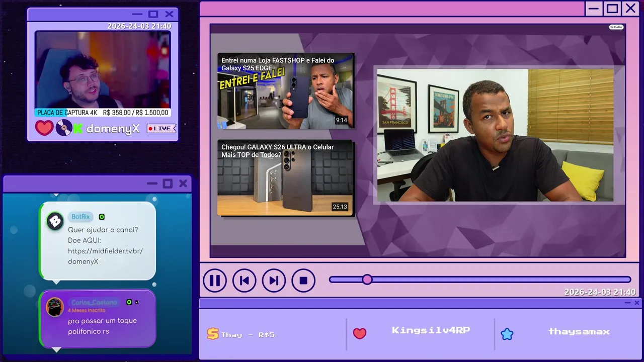Open the GALAXY S26 ULTRA video thumbnail
This screenshot has width=644, height=362.
pyautogui.click(x=286, y=178)
